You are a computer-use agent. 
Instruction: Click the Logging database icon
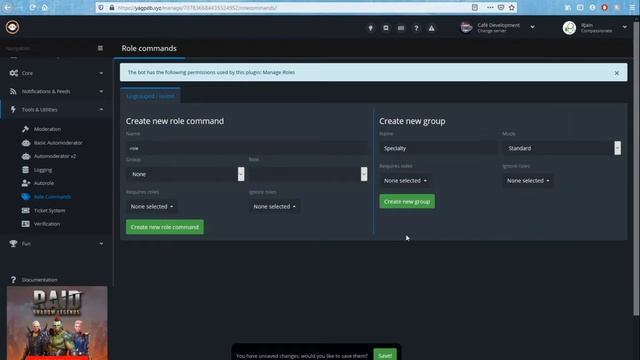(25, 170)
